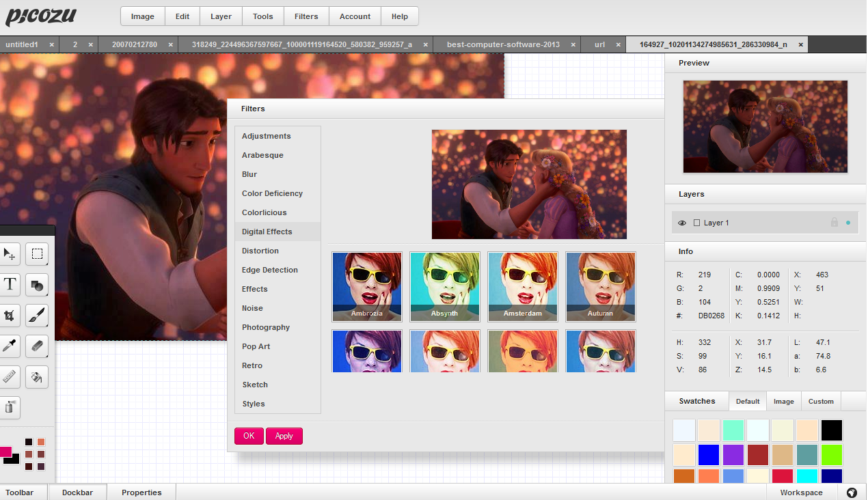The height and width of the screenshot is (500, 868).
Task: Open the Image swatches tab
Action: pos(784,401)
